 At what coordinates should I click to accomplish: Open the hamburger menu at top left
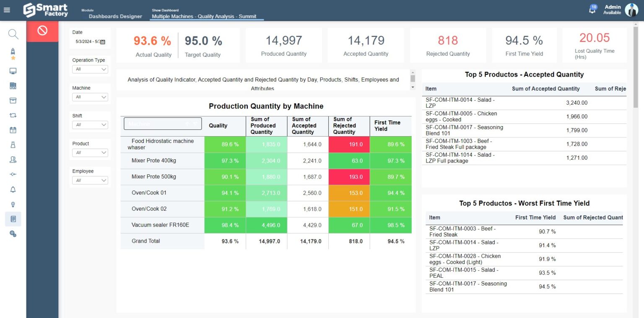(x=7, y=10)
